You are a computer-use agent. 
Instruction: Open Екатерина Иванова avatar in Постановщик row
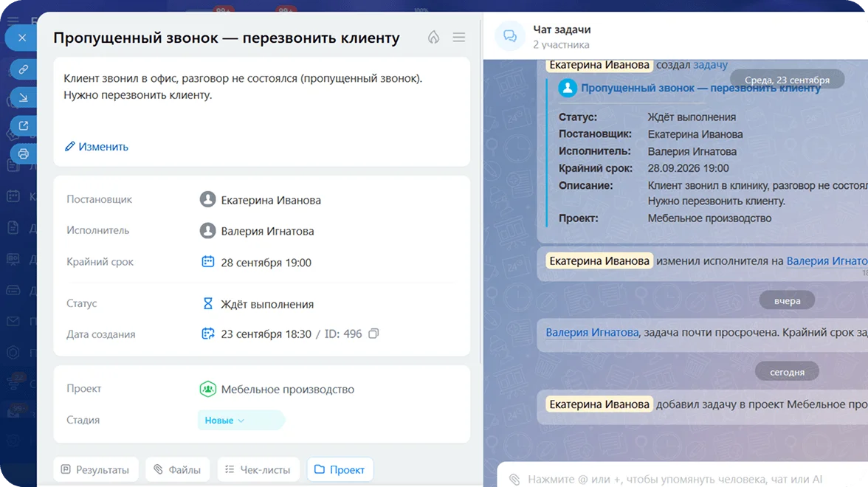pyautogui.click(x=207, y=199)
